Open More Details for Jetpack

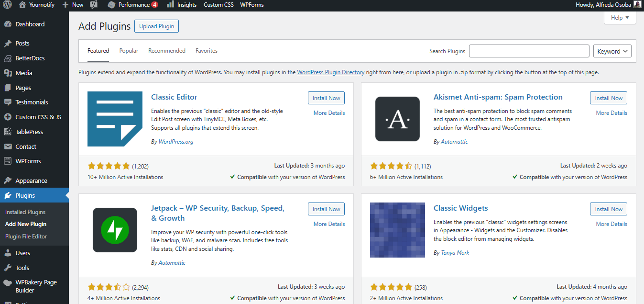pos(329,224)
